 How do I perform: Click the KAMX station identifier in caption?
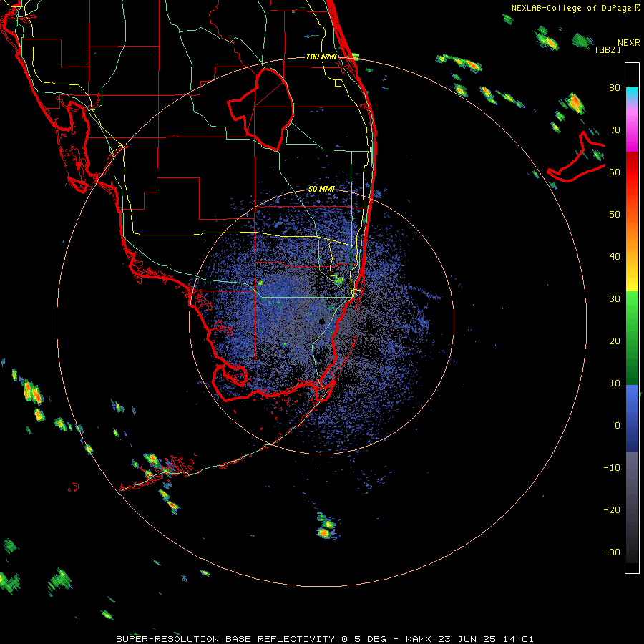point(419,639)
